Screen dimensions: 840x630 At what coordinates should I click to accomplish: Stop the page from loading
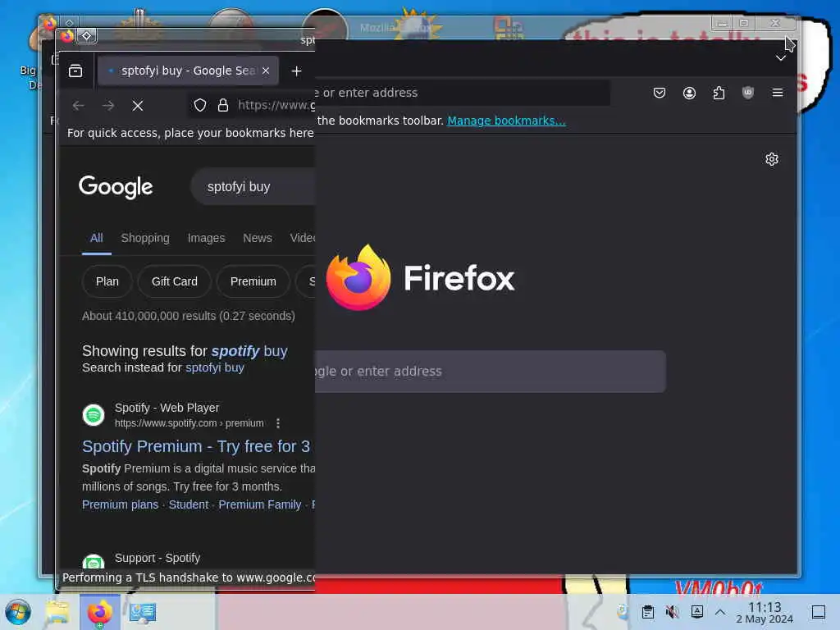pyautogui.click(x=138, y=106)
